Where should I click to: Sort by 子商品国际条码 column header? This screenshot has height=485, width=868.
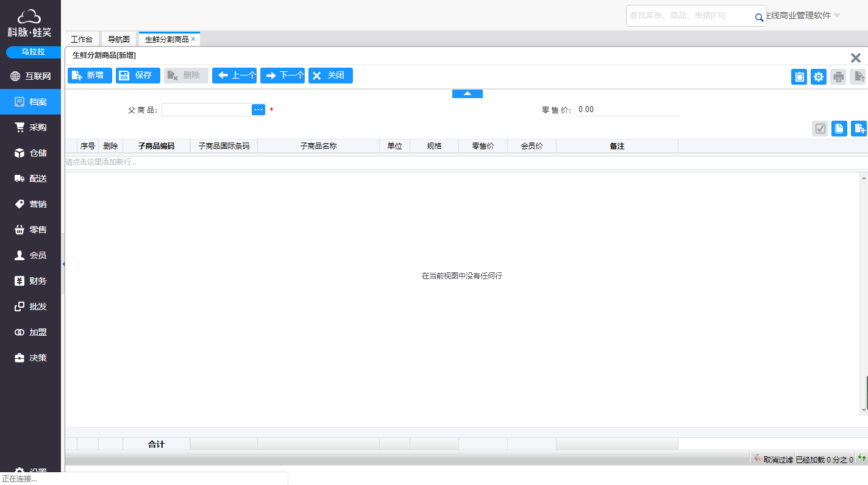224,146
